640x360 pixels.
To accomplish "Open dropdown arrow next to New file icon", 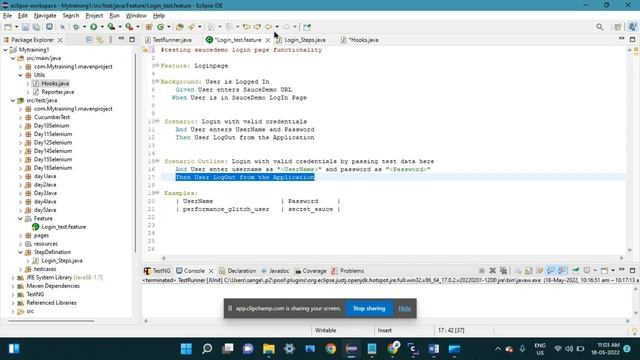I will pos(16,27).
